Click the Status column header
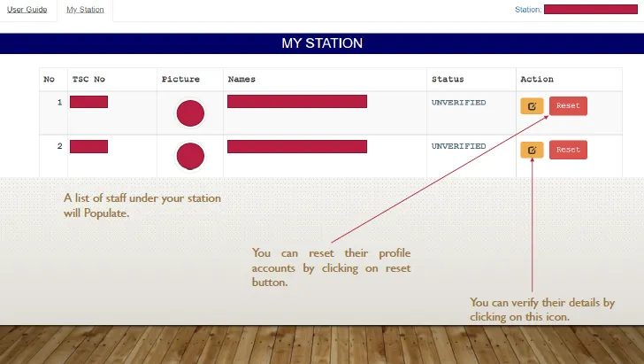644x364 pixels. point(447,80)
